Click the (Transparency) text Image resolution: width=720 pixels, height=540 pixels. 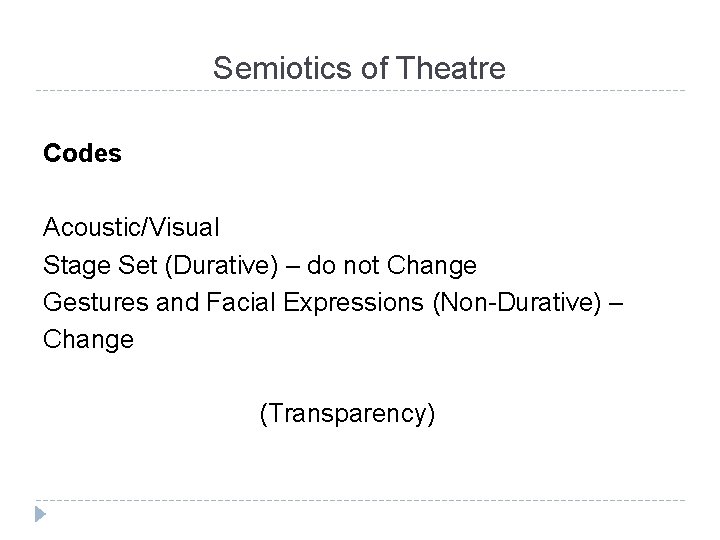347,413
